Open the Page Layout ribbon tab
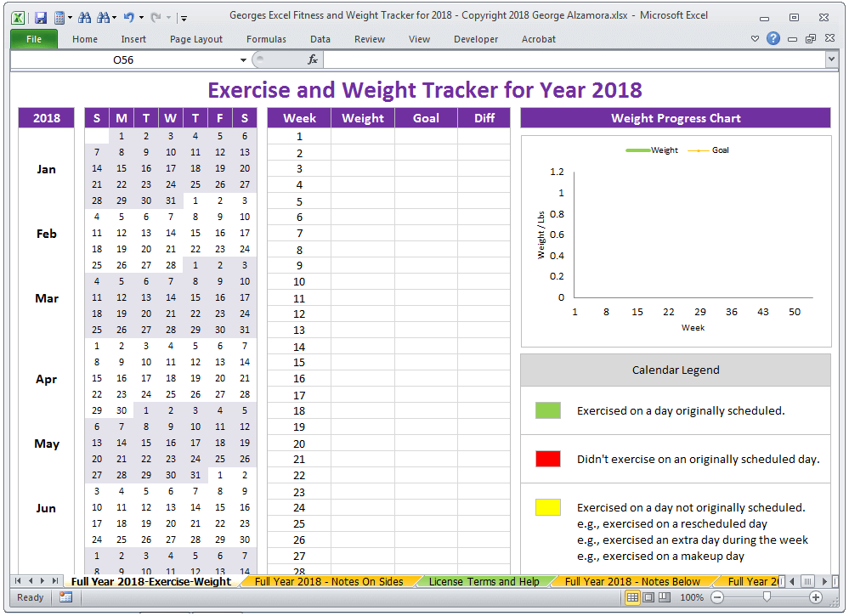 [196, 39]
